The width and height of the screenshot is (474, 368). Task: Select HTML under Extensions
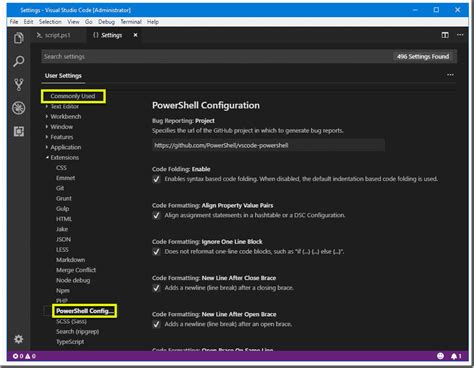(64, 219)
